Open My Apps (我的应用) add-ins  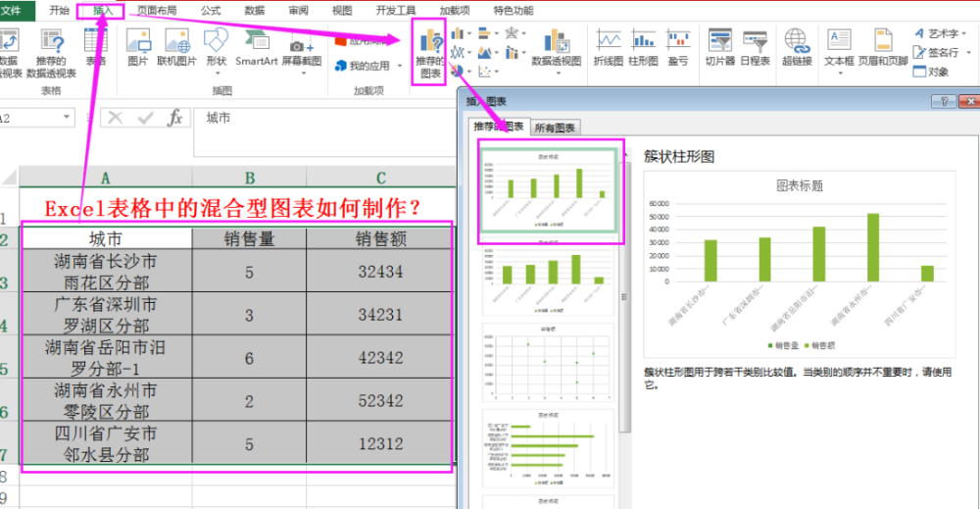pyautogui.click(x=363, y=66)
